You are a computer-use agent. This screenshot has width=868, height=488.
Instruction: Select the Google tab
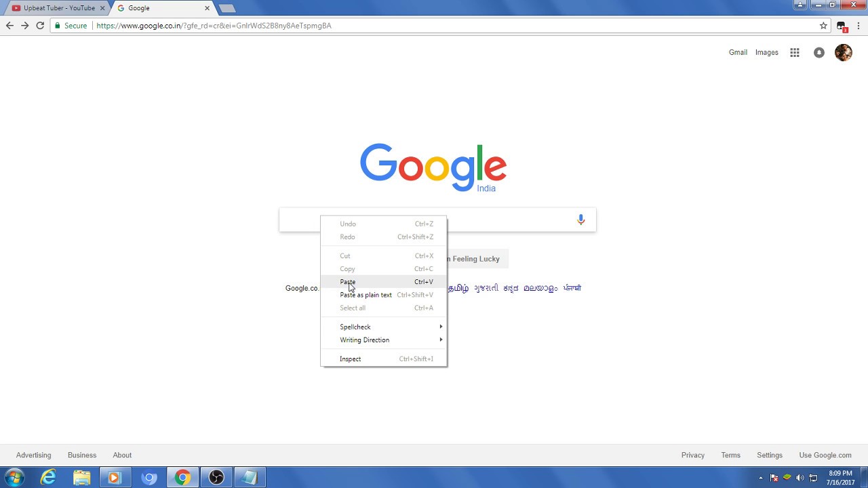click(x=163, y=8)
